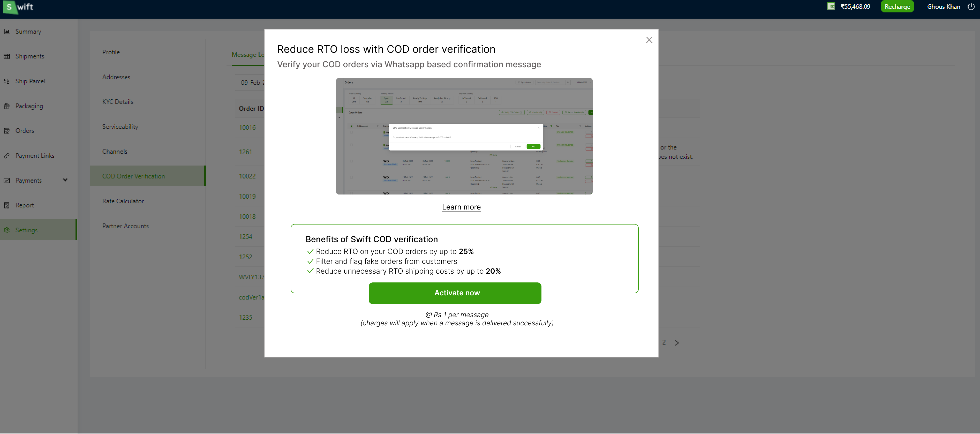
Task: Click the Ship Parcel icon
Action: 6,81
